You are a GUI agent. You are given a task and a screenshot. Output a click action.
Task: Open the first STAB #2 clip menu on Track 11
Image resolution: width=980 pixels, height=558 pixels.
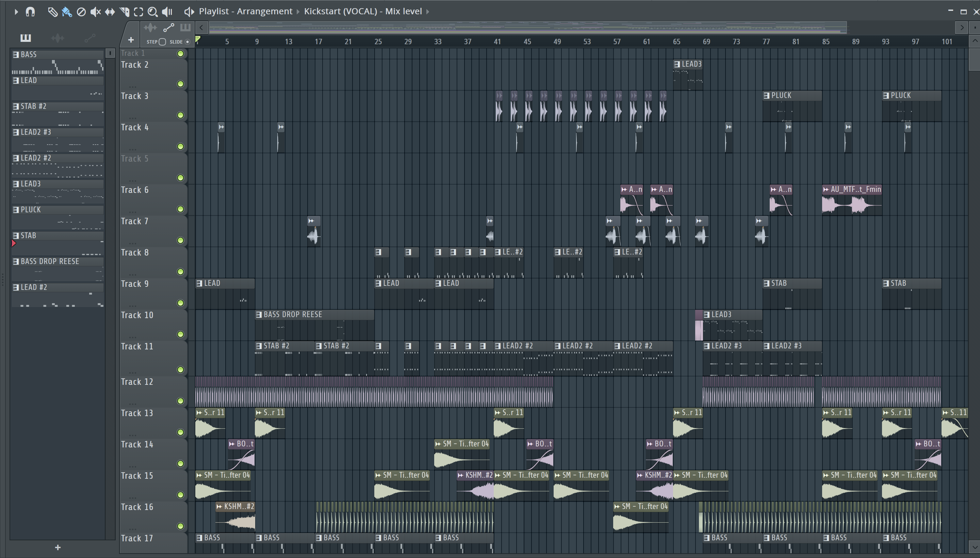[x=259, y=346]
